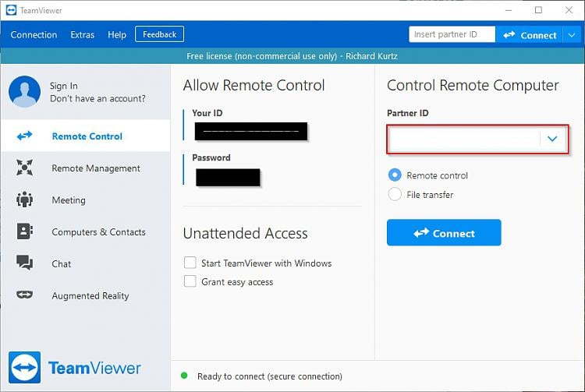This screenshot has height=392, width=585.
Task: Enable Grant easy access checkbox
Action: point(190,281)
